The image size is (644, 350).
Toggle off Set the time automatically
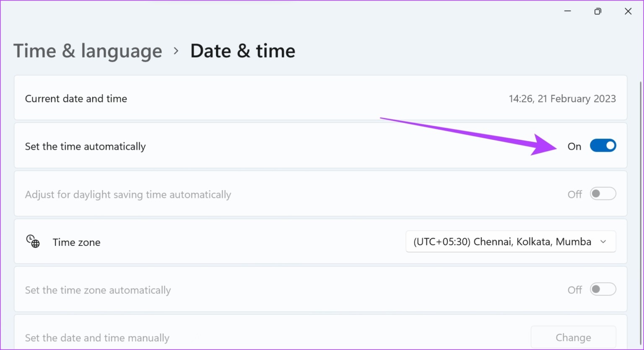(x=603, y=146)
